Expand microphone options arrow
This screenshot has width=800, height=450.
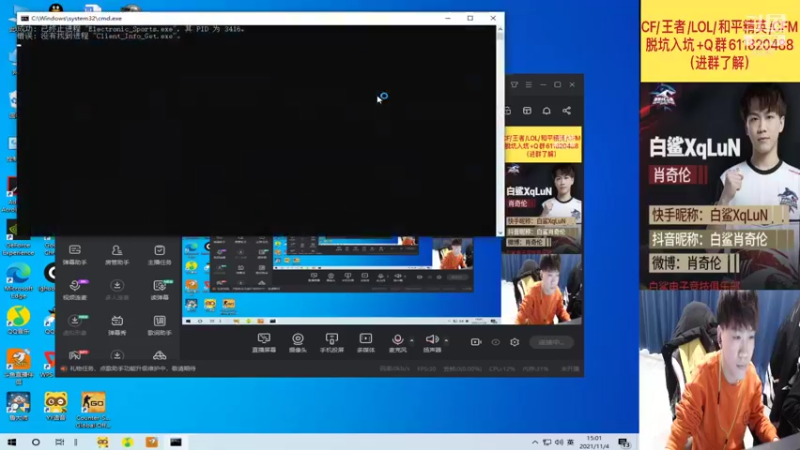412,340
